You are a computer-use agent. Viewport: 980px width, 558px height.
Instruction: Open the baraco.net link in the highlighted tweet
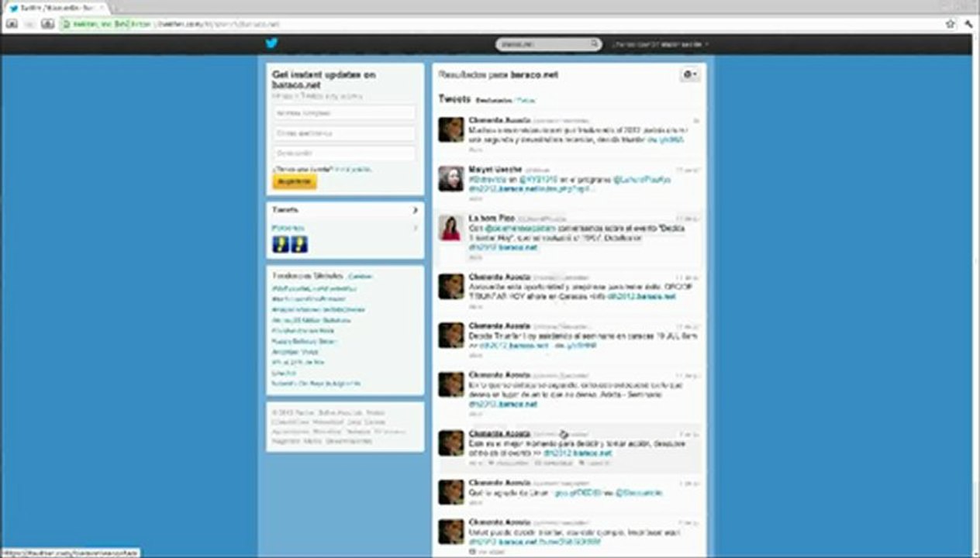578,453
